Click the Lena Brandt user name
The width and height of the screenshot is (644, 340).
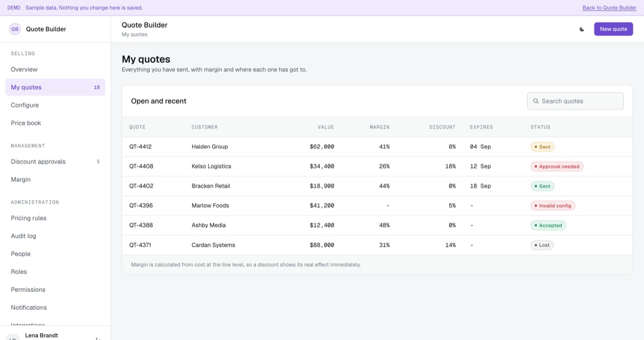41,335
